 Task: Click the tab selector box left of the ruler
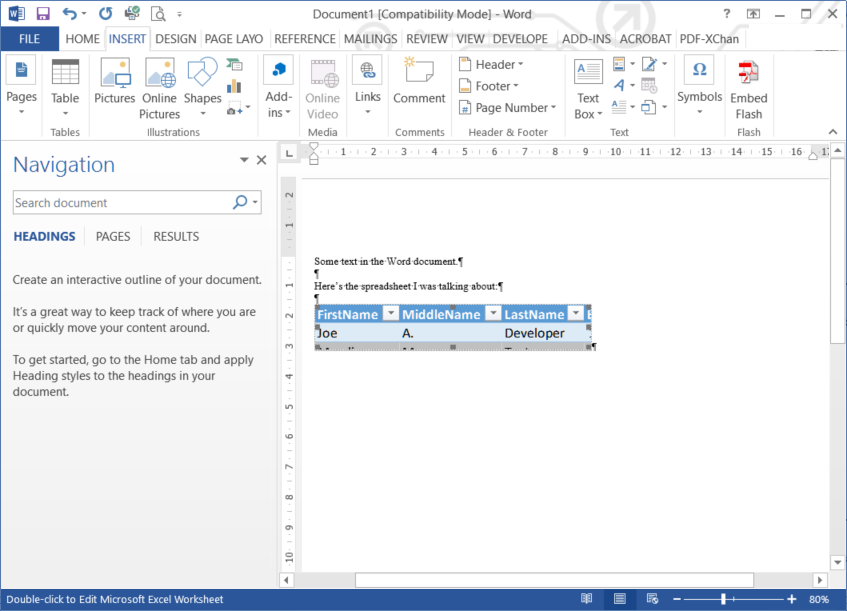(289, 153)
